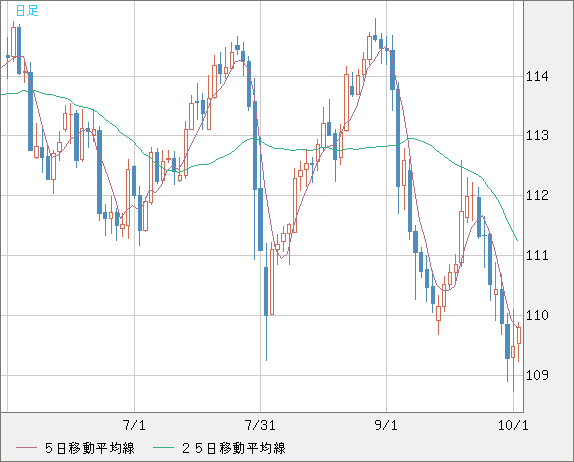Click the ２５日移動平均線 legend text

tap(234, 448)
